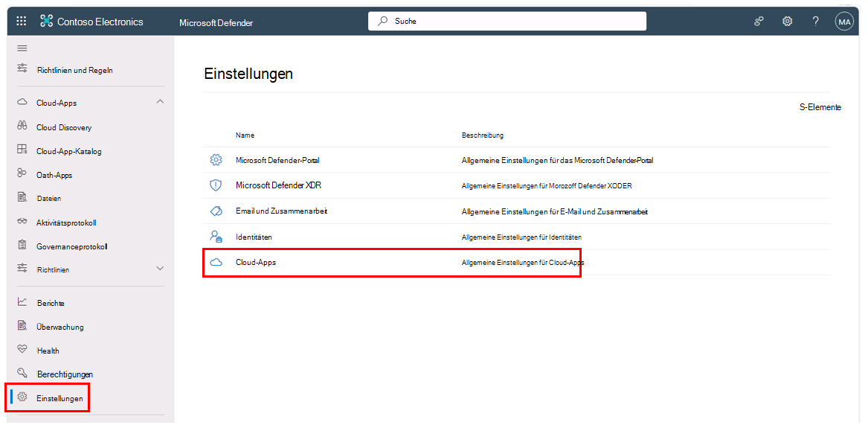Click the Microsoft Defender header title
868x425 pixels.
click(216, 23)
